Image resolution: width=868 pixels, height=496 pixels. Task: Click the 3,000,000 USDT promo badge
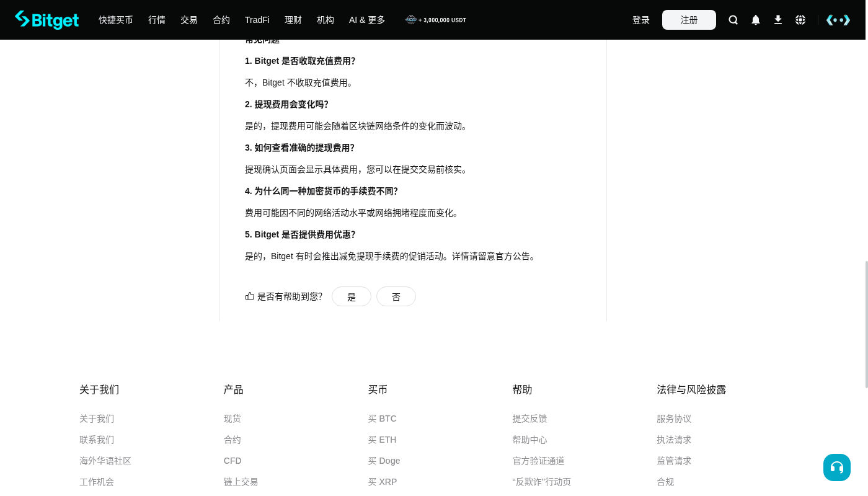436,20
